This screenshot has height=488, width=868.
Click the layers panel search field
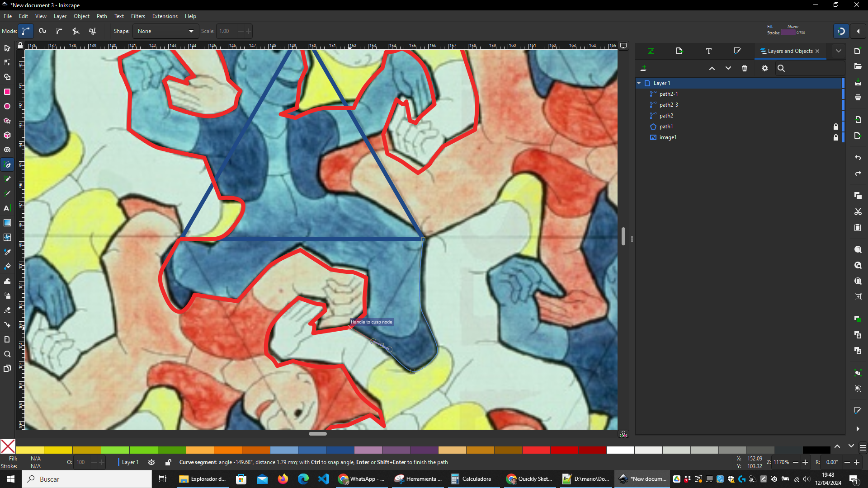(809, 68)
